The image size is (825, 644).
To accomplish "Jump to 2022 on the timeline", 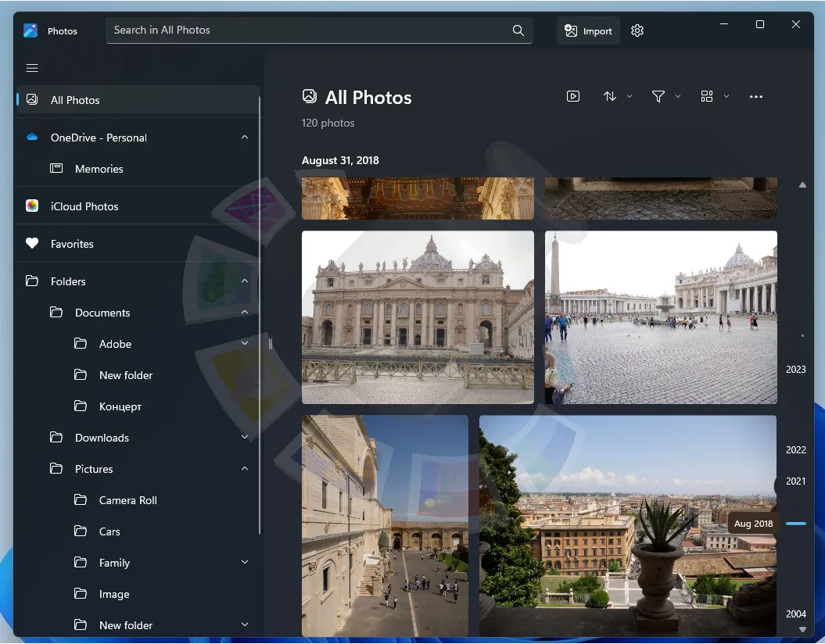I will (x=795, y=450).
